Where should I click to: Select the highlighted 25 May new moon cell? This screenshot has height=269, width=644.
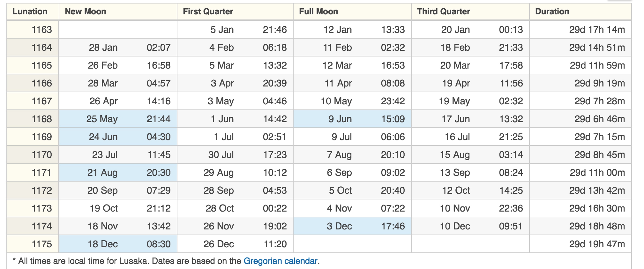(x=118, y=119)
